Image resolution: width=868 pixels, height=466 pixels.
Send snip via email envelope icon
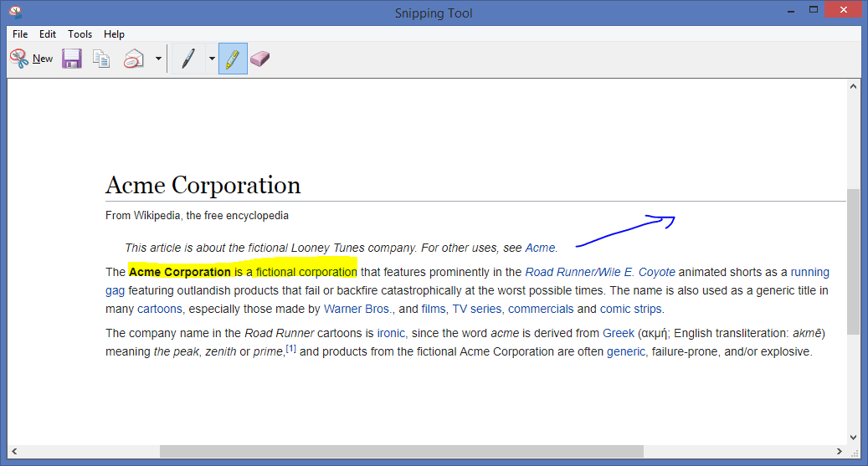(x=133, y=59)
